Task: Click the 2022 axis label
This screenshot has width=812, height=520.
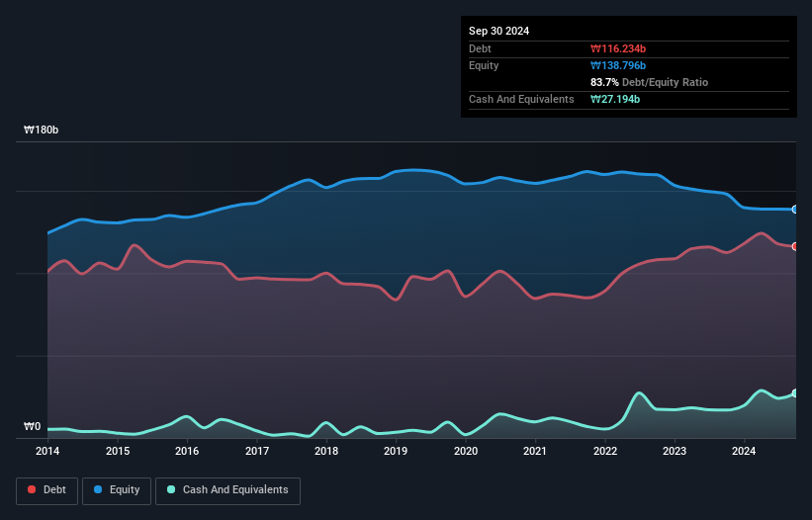Action: click(605, 451)
